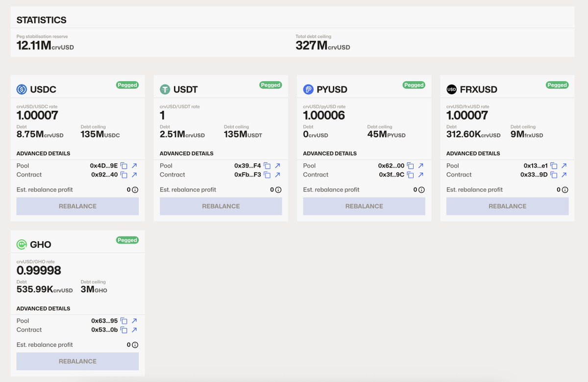Select the USDC debt ceiling 135M
The image size is (588, 382).
coord(100,134)
